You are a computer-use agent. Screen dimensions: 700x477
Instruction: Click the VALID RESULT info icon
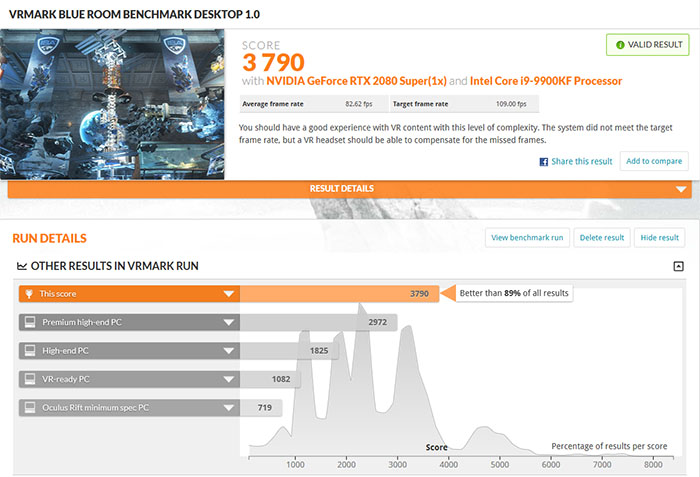[x=620, y=45]
